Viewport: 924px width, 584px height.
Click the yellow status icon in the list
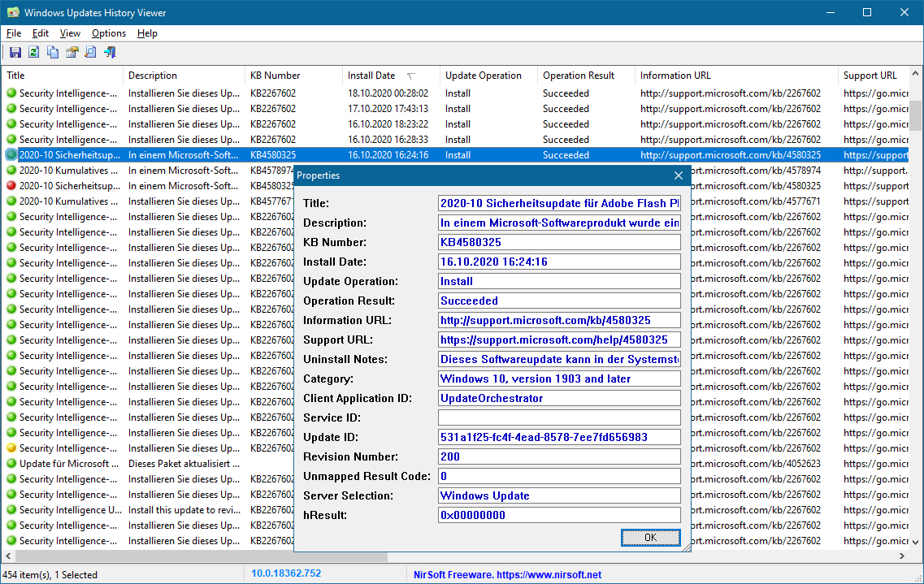coord(11,448)
